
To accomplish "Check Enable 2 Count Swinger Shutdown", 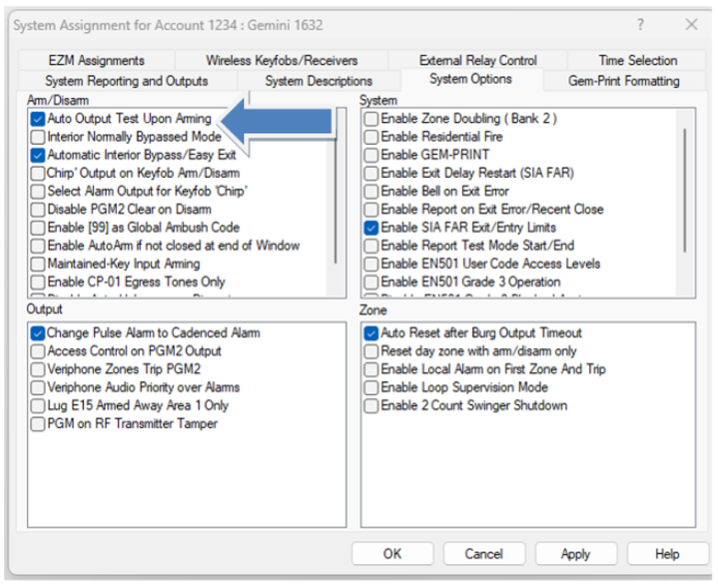I will [x=371, y=406].
